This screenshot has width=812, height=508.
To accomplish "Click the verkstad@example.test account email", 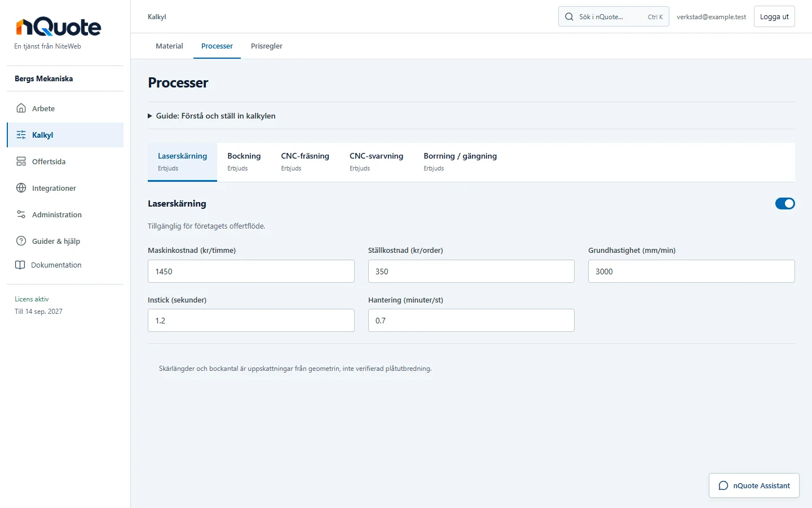I will point(711,17).
